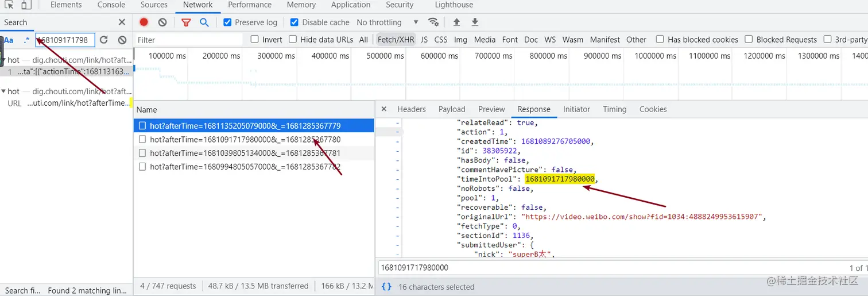The image size is (868, 296).
Task: Switch to the Console tab
Action: point(111,5)
